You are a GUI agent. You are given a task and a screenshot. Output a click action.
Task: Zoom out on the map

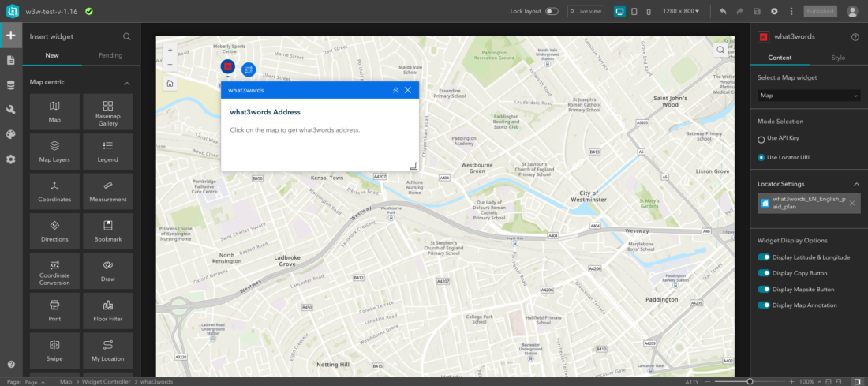(170, 64)
